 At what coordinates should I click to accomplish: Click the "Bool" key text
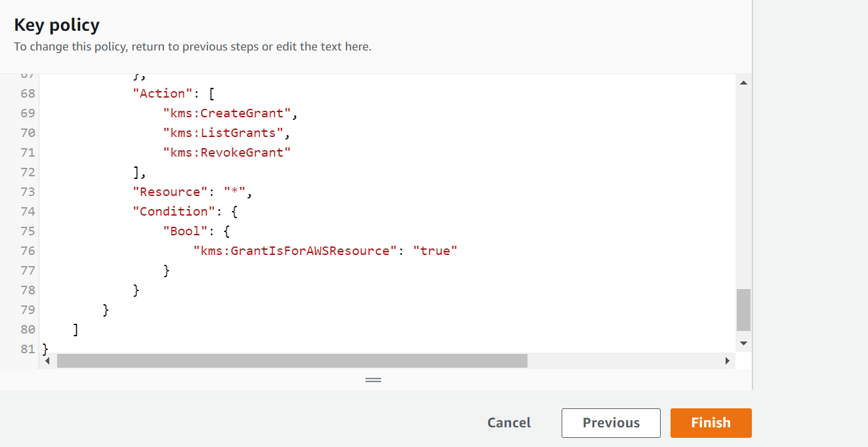tap(185, 231)
